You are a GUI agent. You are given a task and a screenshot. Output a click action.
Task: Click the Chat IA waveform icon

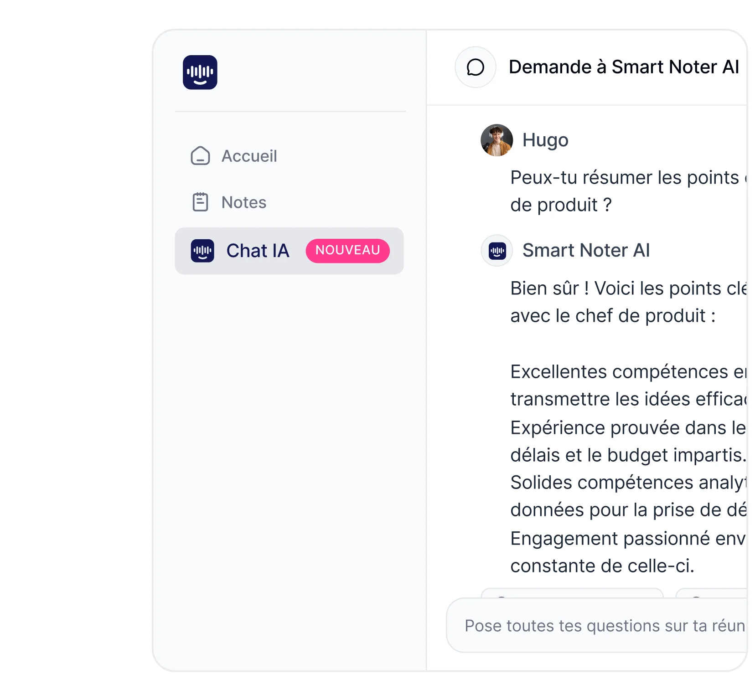(x=202, y=251)
